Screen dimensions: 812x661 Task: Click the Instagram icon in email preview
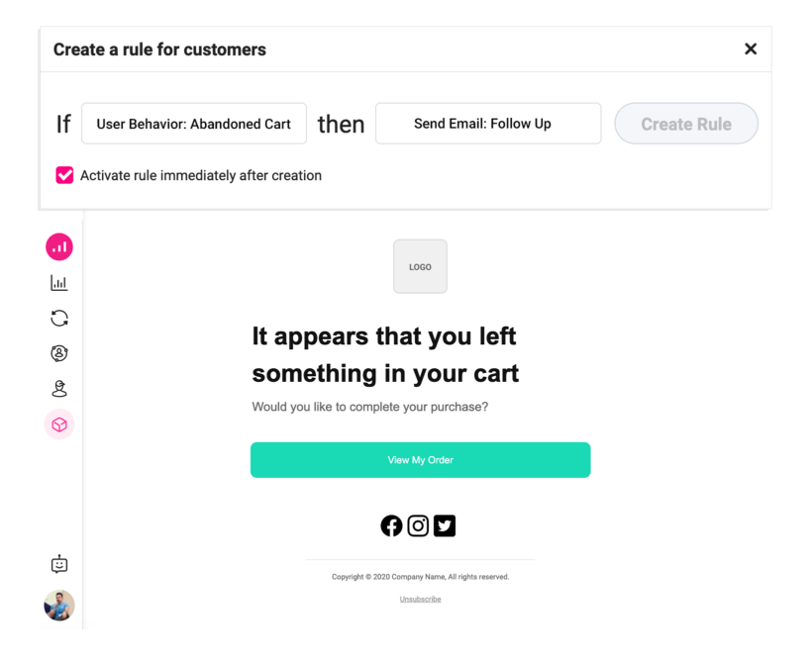click(x=419, y=525)
